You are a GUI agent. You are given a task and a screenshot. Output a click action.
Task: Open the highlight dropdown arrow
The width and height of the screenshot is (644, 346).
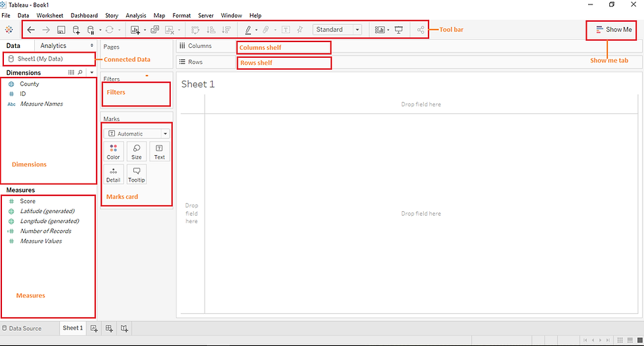(x=256, y=30)
